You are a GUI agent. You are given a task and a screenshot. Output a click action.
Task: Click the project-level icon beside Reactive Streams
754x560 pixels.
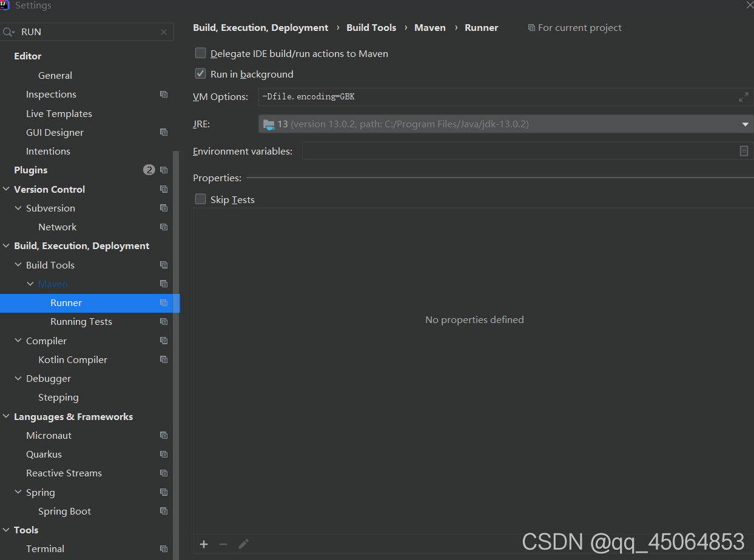164,473
